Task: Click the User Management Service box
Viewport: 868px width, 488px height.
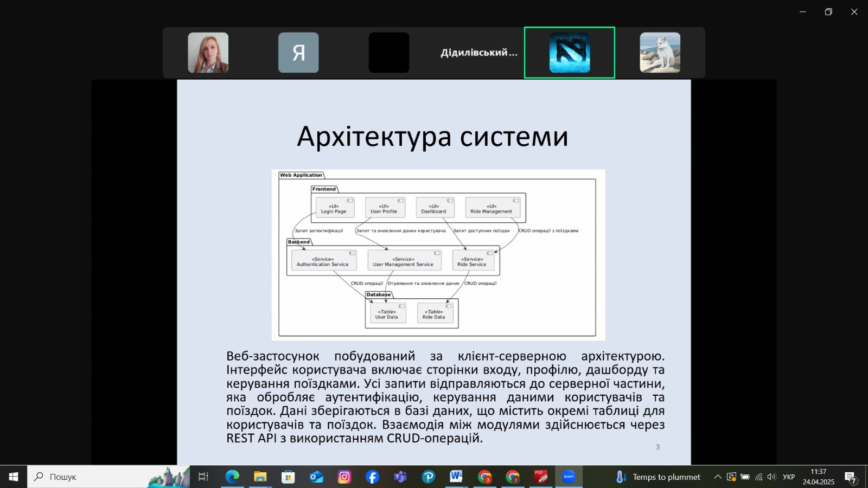Action: [x=404, y=260]
